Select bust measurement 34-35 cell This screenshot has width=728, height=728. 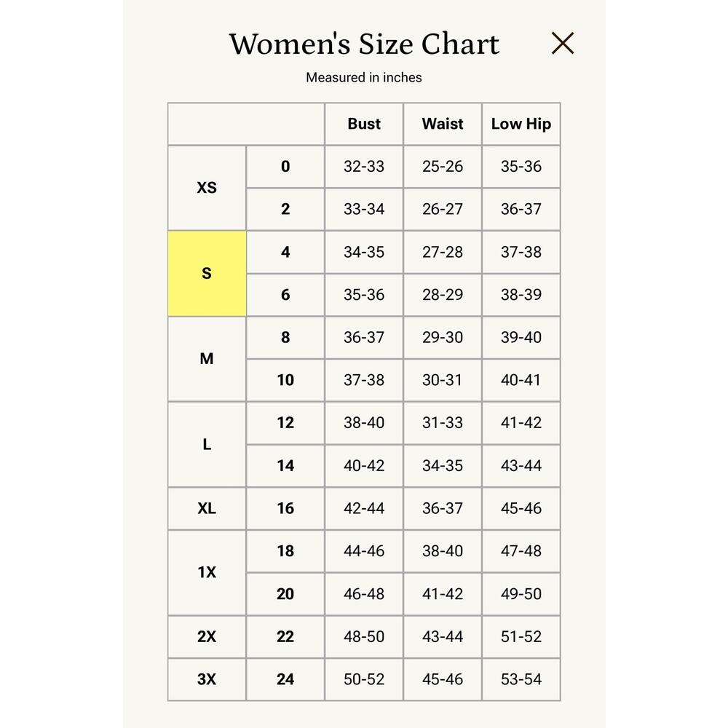(364, 252)
